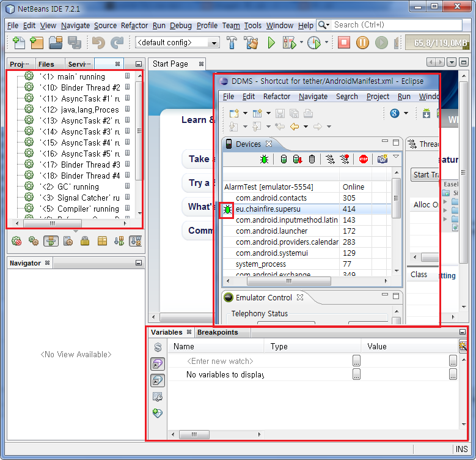The height and width of the screenshot is (460, 476).
Task: Toggle the upper diamond filter button in Variables
Action: tap(158, 364)
